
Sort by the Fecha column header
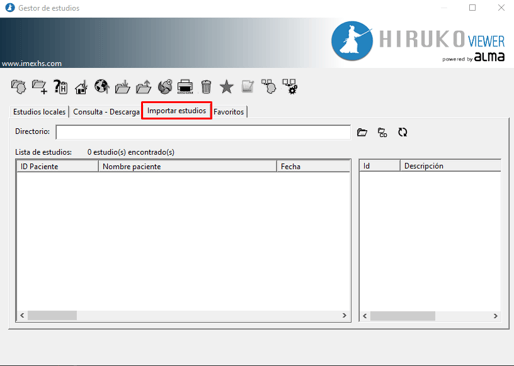click(313, 166)
